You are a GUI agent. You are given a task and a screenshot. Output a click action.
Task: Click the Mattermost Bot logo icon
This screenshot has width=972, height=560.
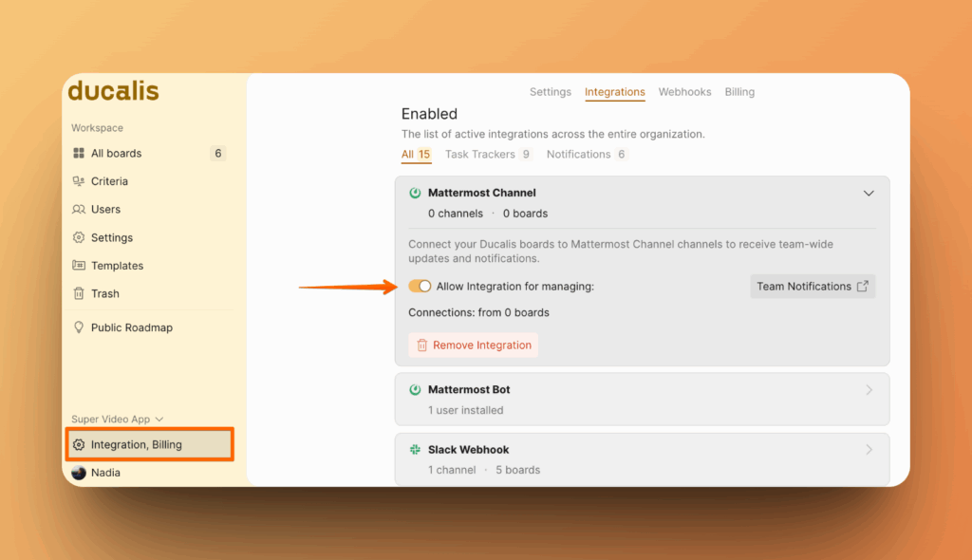pos(415,390)
